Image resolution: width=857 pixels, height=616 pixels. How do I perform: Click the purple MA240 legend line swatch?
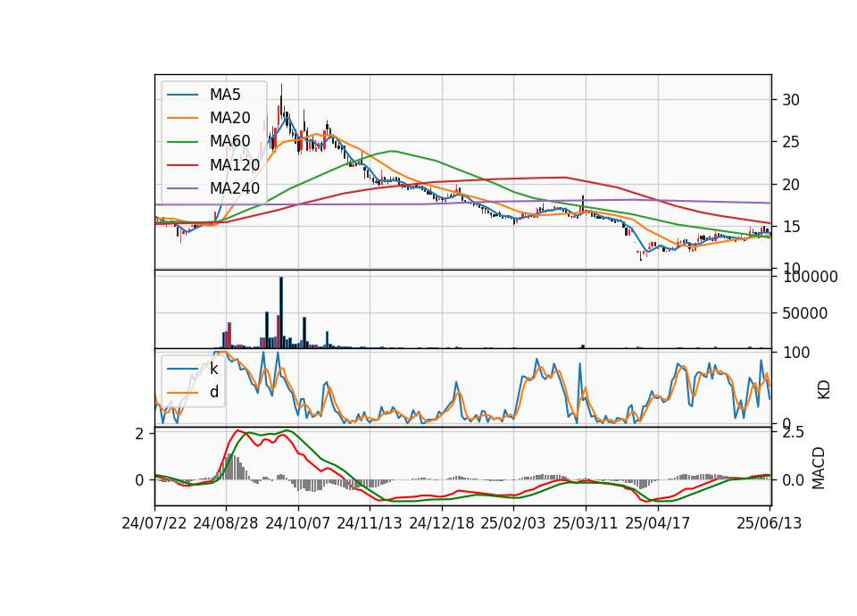182,188
